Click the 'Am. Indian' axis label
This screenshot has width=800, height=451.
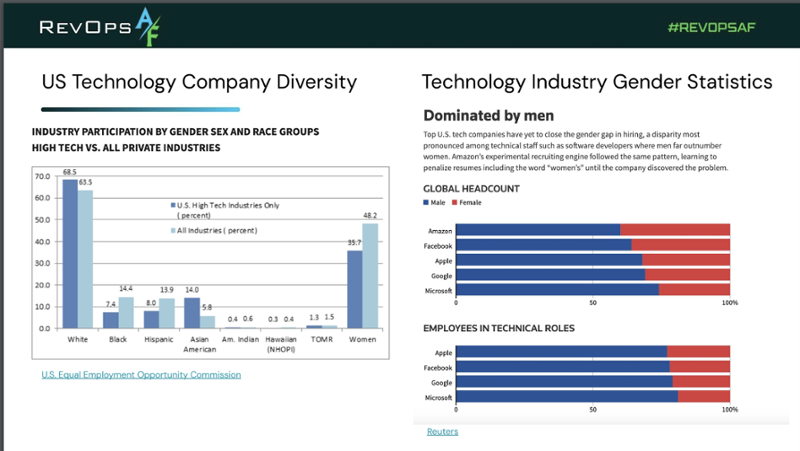(240, 339)
